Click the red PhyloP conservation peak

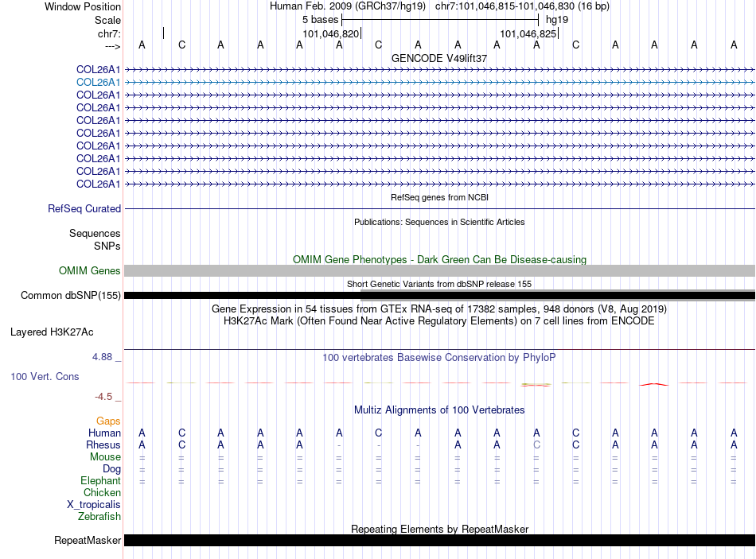click(654, 384)
